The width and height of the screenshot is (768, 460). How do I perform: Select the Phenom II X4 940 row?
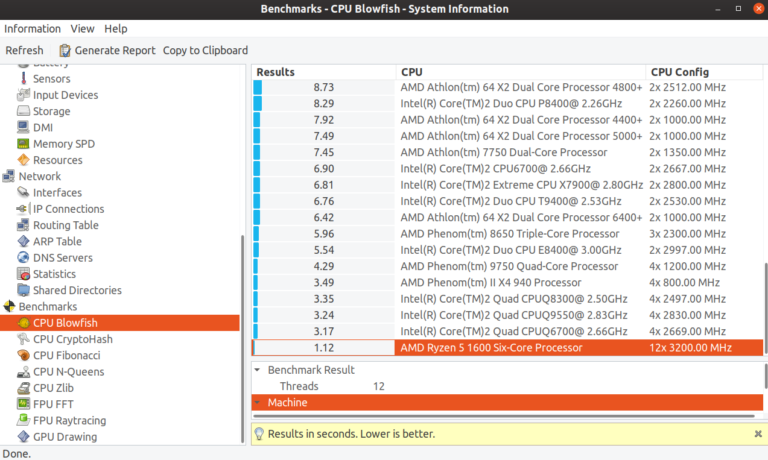click(507, 283)
